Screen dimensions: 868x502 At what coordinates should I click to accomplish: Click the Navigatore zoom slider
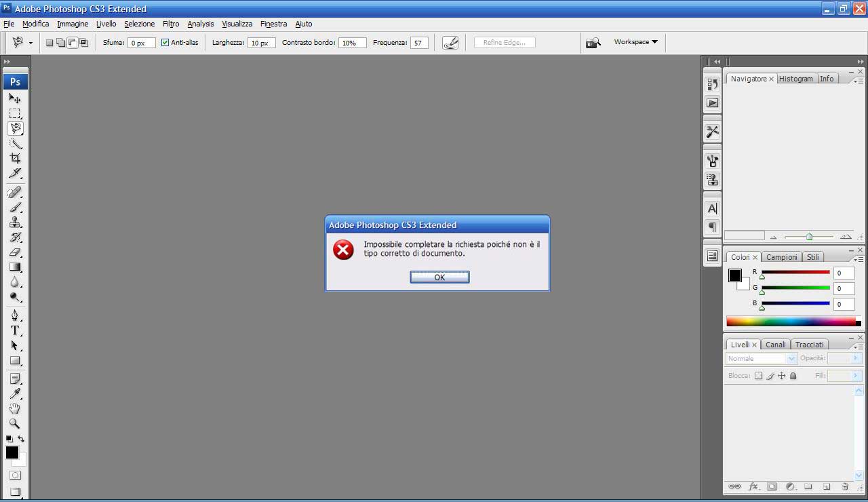(809, 237)
